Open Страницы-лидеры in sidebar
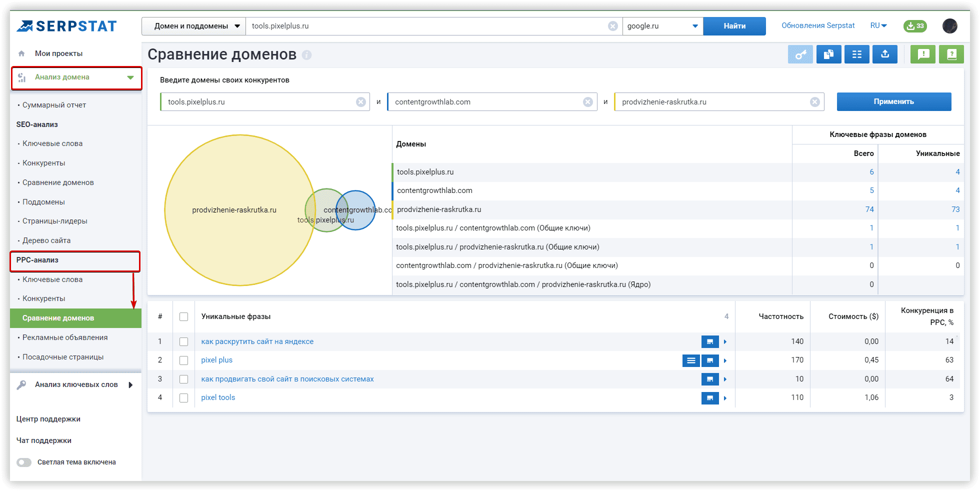This screenshot has width=980, height=491. pos(55,221)
